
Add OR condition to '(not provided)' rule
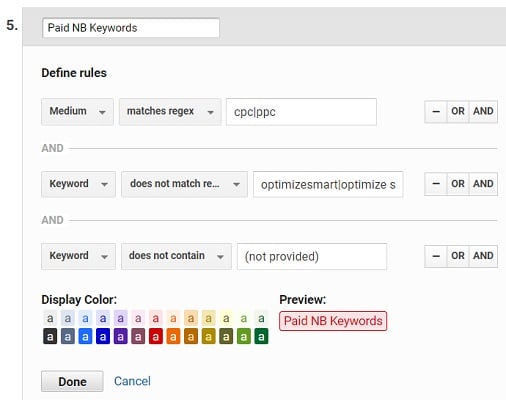(458, 256)
